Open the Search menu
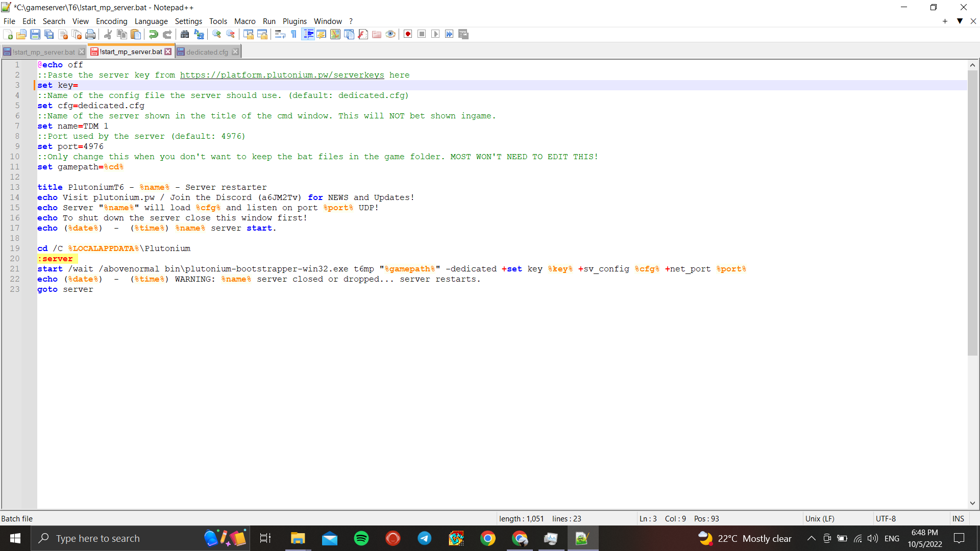 [54, 21]
